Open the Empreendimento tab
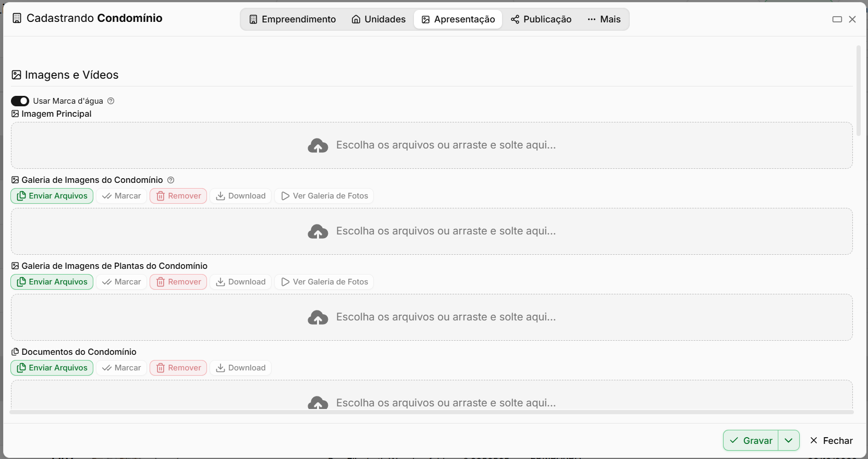This screenshot has width=868, height=459. pyautogui.click(x=292, y=19)
